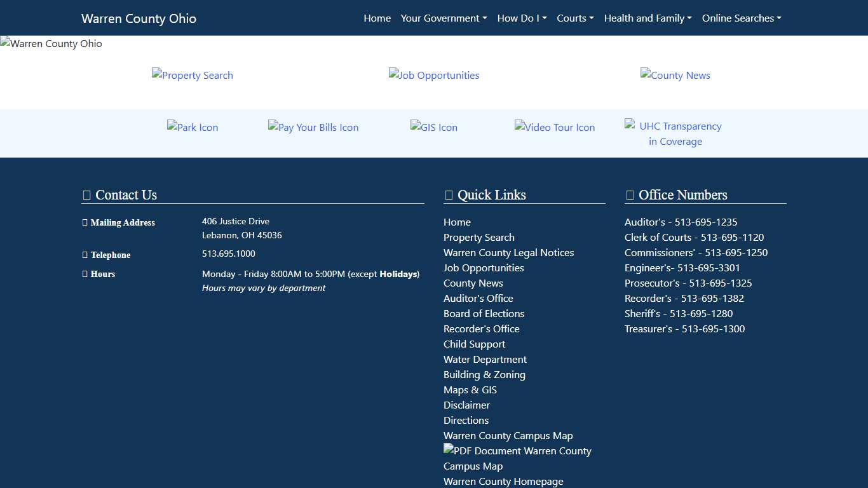Click the County News image icon
Image resolution: width=868 pixels, height=488 pixels.
tap(675, 75)
